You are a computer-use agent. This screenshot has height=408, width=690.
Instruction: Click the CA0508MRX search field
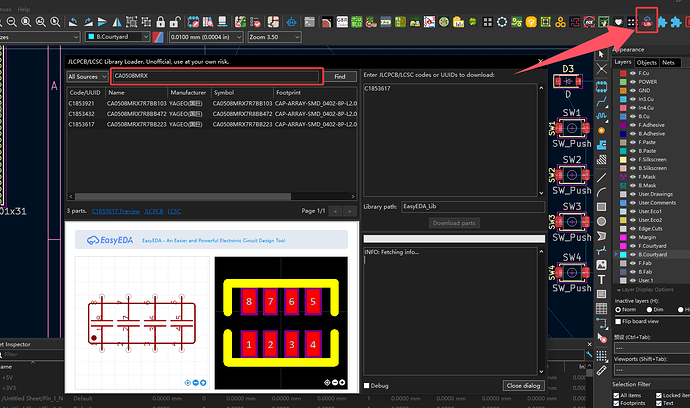(x=215, y=76)
